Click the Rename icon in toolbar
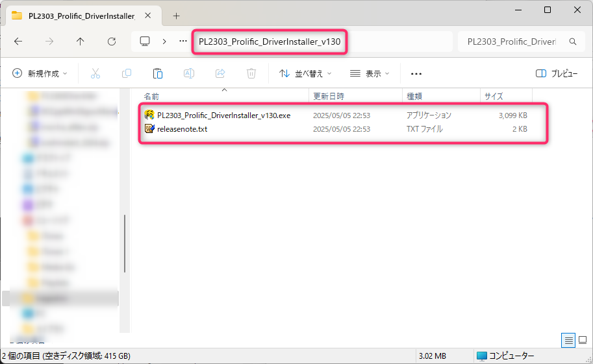Viewport: 593px width, 364px height. click(189, 73)
